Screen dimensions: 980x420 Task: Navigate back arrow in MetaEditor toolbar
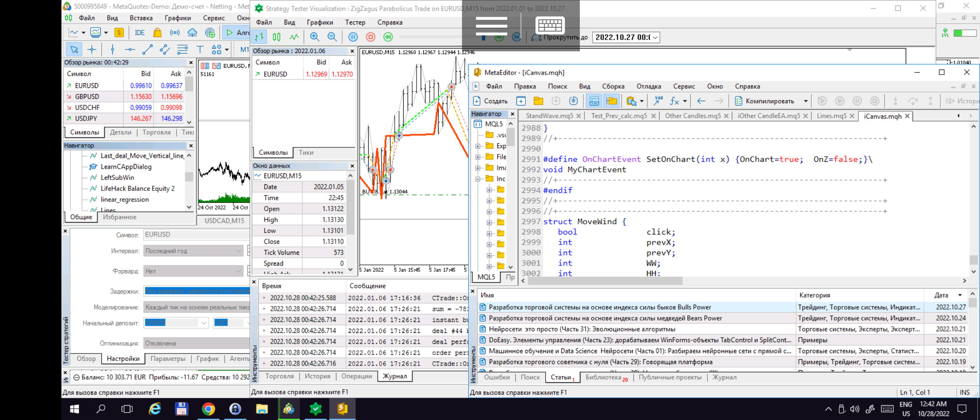[x=701, y=101]
